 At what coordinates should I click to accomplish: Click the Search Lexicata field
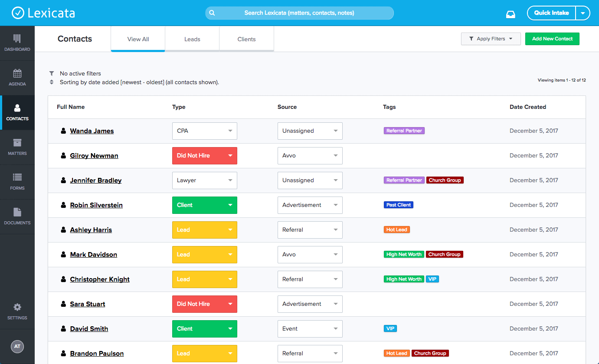(299, 13)
